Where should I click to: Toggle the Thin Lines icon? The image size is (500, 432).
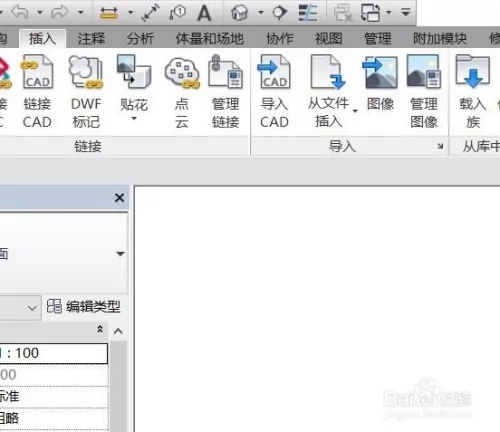[307, 13]
